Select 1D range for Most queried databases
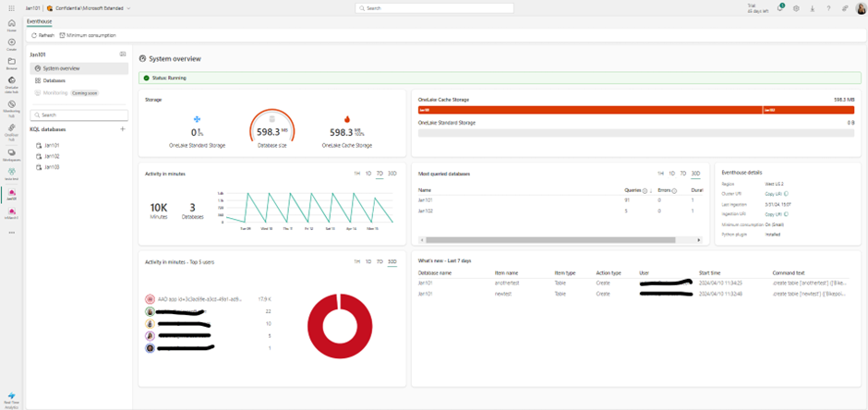 671,174
